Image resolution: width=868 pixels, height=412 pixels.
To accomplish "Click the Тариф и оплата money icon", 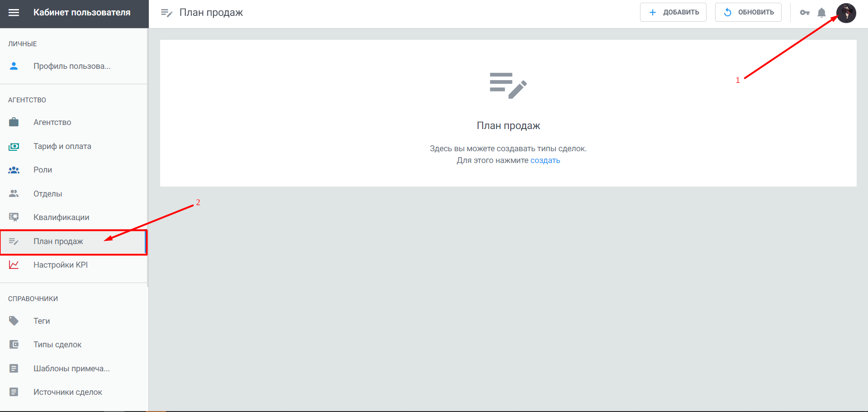I will click(14, 146).
